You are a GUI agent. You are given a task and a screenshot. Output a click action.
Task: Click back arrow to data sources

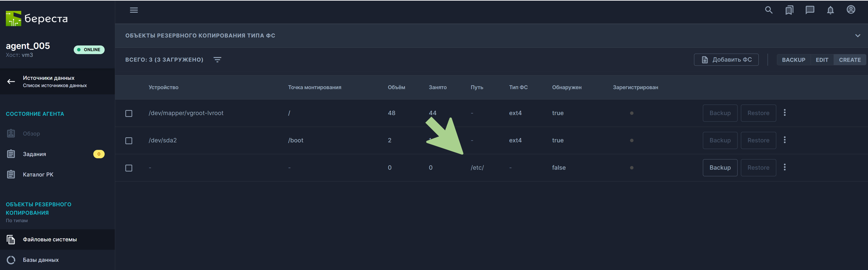click(x=11, y=81)
